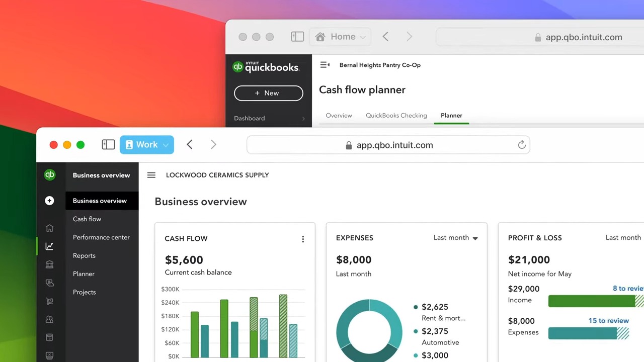The image size is (644, 362).
Task: Click the app.qbo.intuit.com address bar in front window
Action: 388,145
